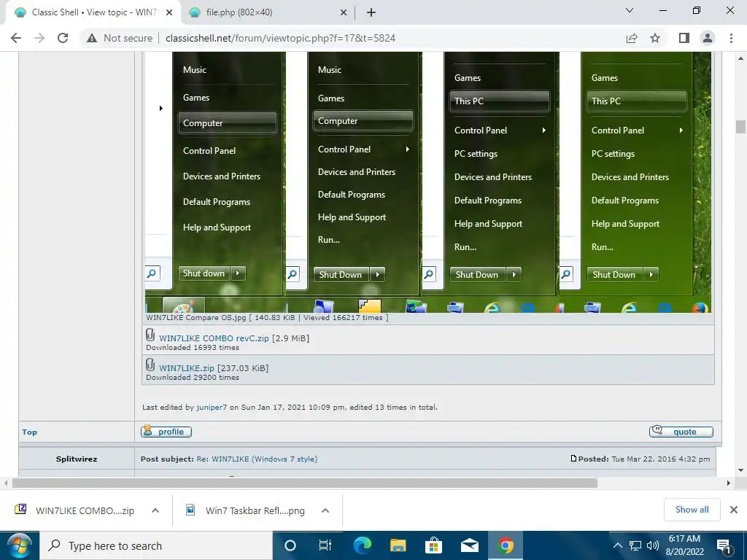Screen dimensions: 747x560
Task: Click the small post icon beside Posted date
Action: [573, 459]
